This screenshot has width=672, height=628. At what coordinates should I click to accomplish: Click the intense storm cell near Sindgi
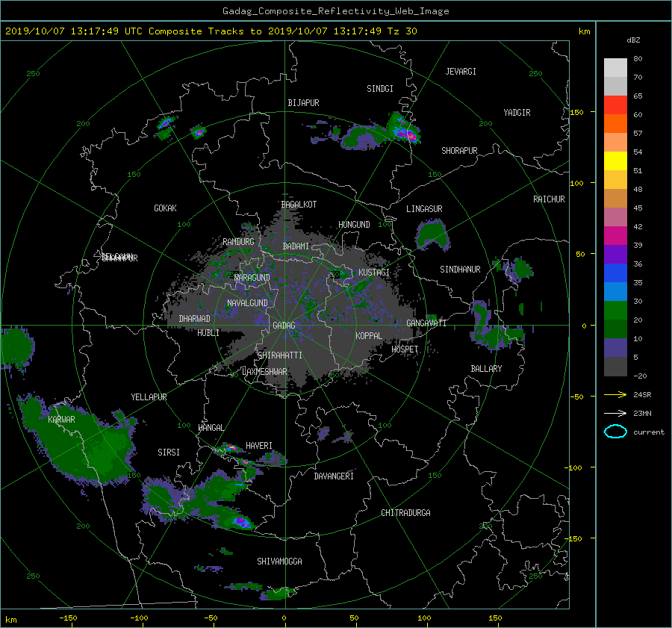point(403,129)
